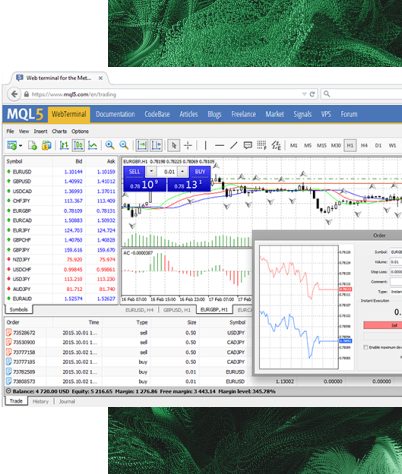The image size is (402, 474).
Task: Toggle chart shift icon
Action: 156,145
